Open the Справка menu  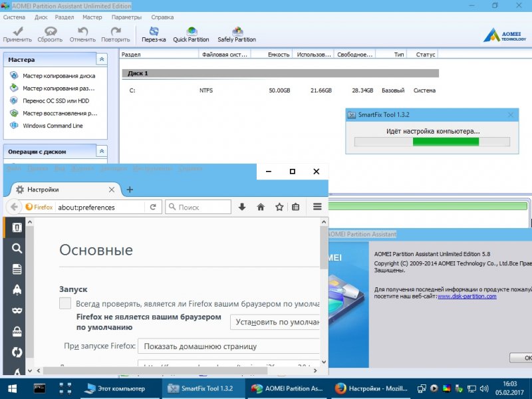(162, 17)
